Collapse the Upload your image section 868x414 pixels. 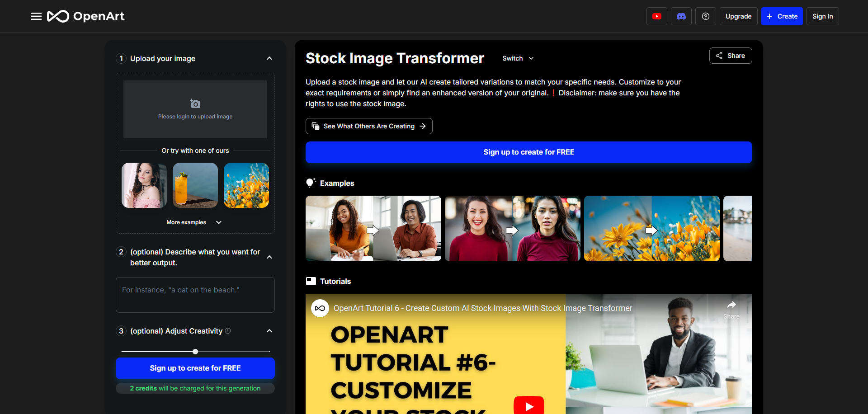[x=269, y=58]
